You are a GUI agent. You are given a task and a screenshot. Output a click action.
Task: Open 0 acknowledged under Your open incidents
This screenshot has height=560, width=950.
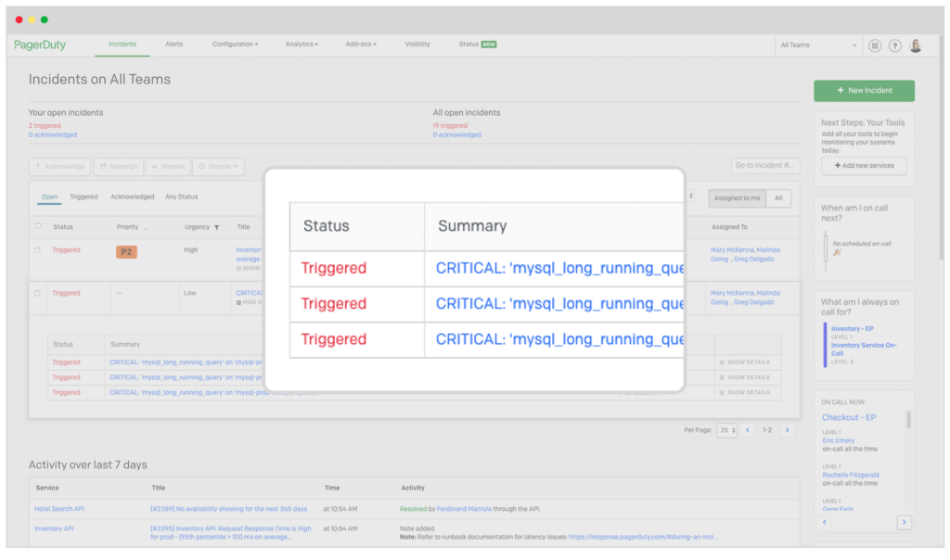(x=53, y=135)
